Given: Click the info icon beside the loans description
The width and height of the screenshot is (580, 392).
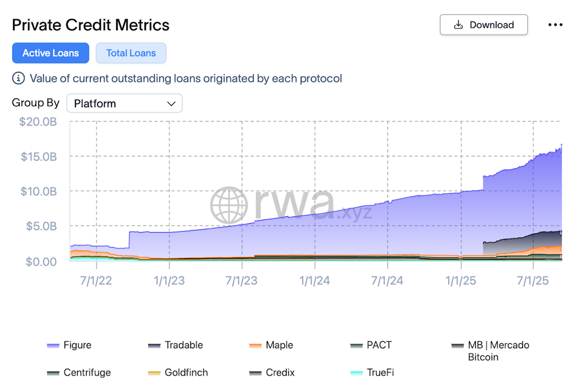Looking at the screenshot, I should point(19,78).
